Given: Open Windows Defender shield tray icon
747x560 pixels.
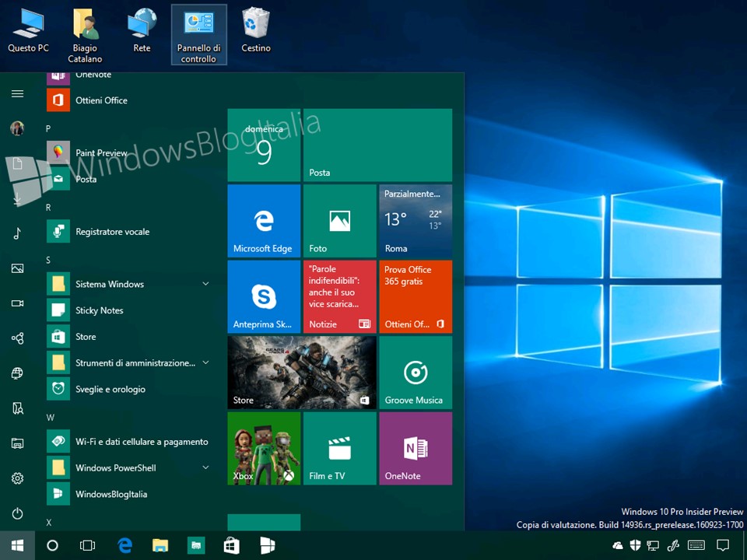Looking at the screenshot, I should 635,545.
